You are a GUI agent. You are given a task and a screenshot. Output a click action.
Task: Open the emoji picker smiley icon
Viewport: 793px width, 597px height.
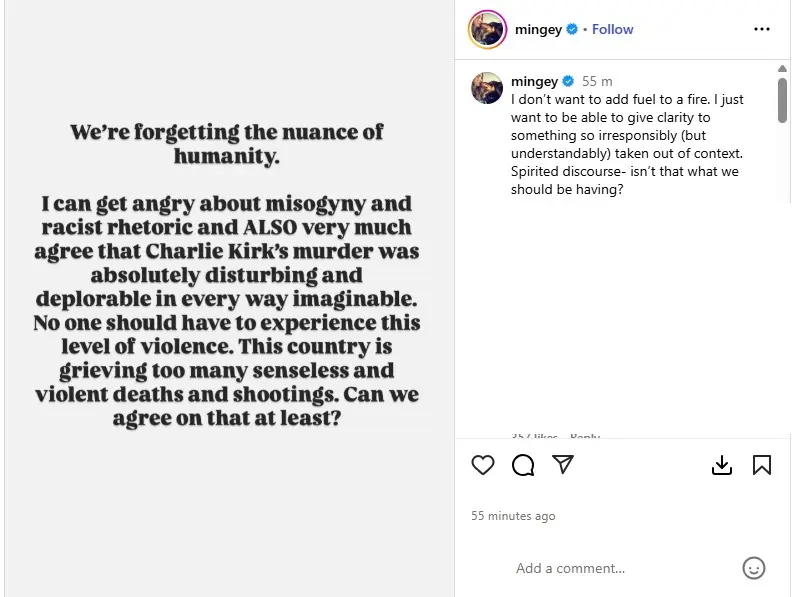[754, 568]
